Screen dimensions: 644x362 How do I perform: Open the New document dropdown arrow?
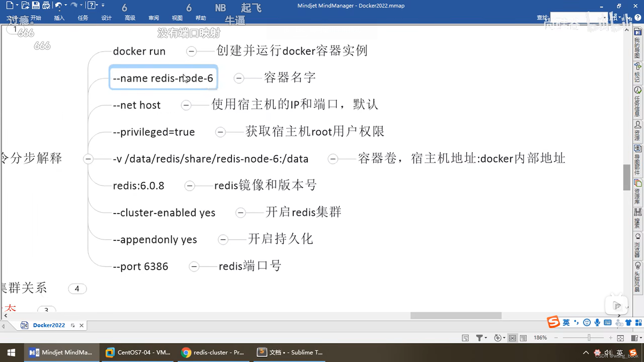click(17, 5)
